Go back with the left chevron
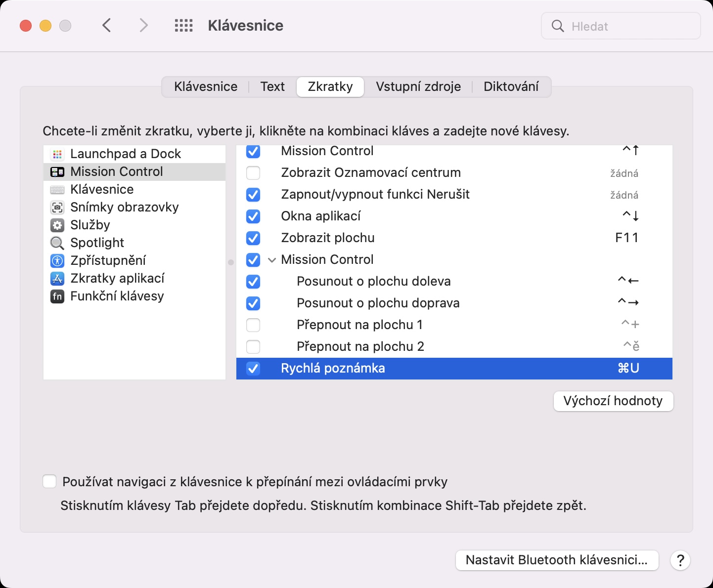Image resolution: width=713 pixels, height=588 pixels. pos(107,26)
